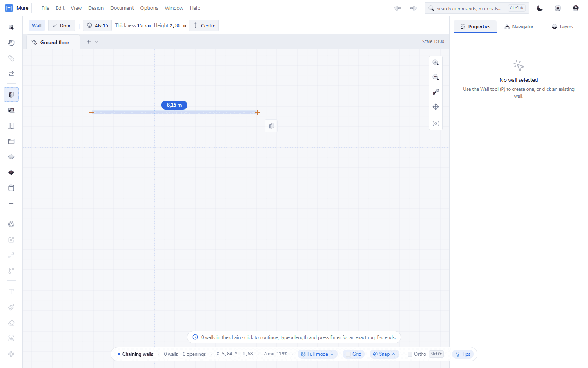Click the swap arrows tool in the sidebar
This screenshot has height=368, width=588.
[11, 74]
